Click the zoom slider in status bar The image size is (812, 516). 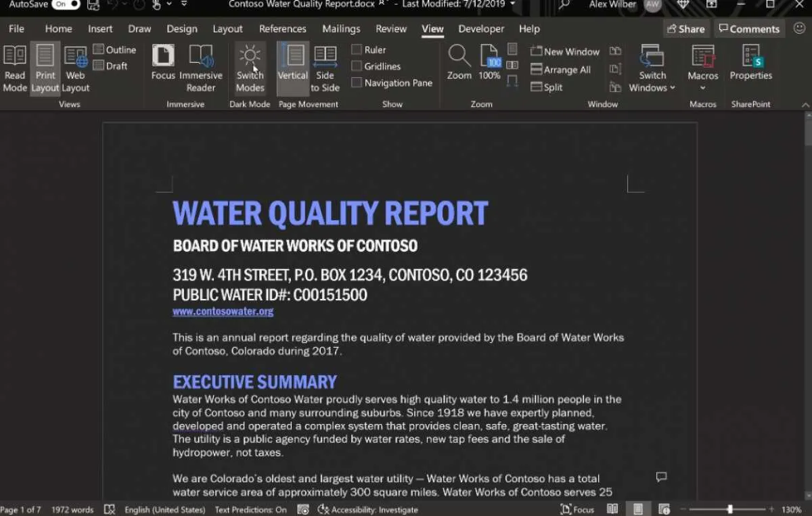(729, 509)
